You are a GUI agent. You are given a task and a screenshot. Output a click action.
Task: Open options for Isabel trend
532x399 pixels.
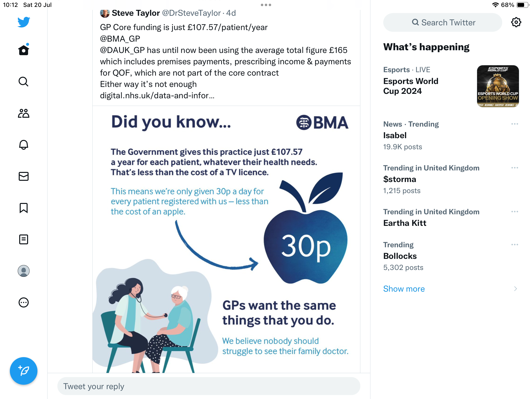[x=515, y=124]
